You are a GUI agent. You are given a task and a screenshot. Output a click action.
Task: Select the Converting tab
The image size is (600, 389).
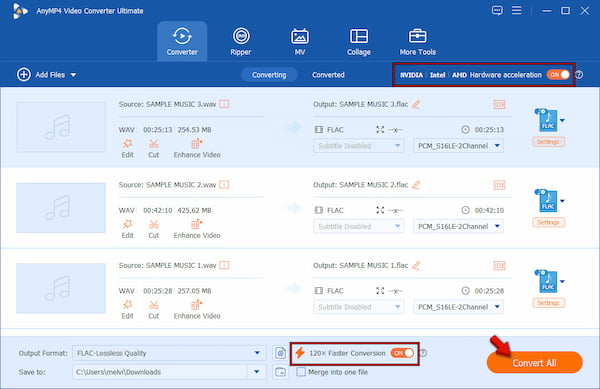(x=269, y=75)
